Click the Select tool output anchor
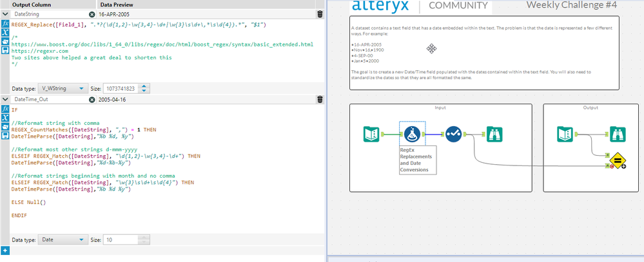 tap(465, 134)
